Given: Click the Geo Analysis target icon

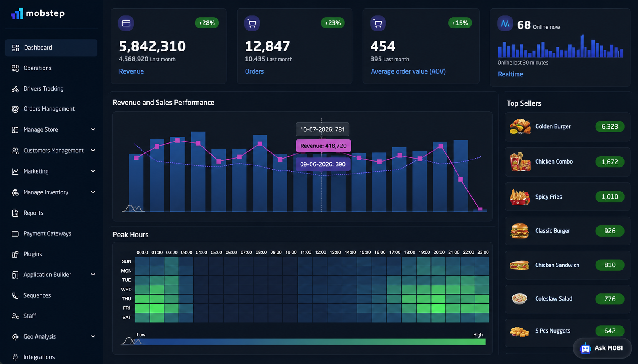Looking at the screenshot, I should coord(15,337).
